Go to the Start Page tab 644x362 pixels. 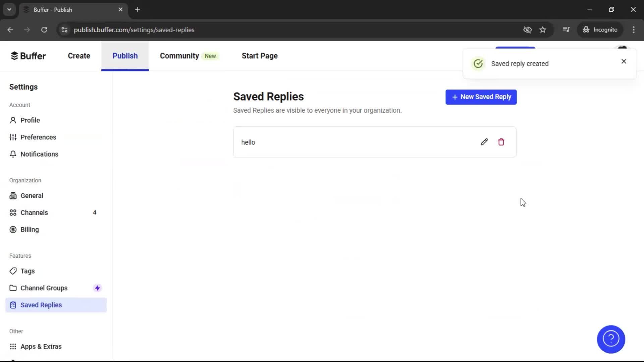(259, 56)
